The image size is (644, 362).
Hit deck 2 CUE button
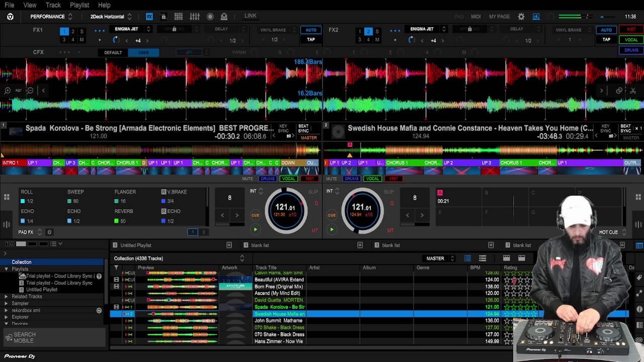click(x=332, y=215)
